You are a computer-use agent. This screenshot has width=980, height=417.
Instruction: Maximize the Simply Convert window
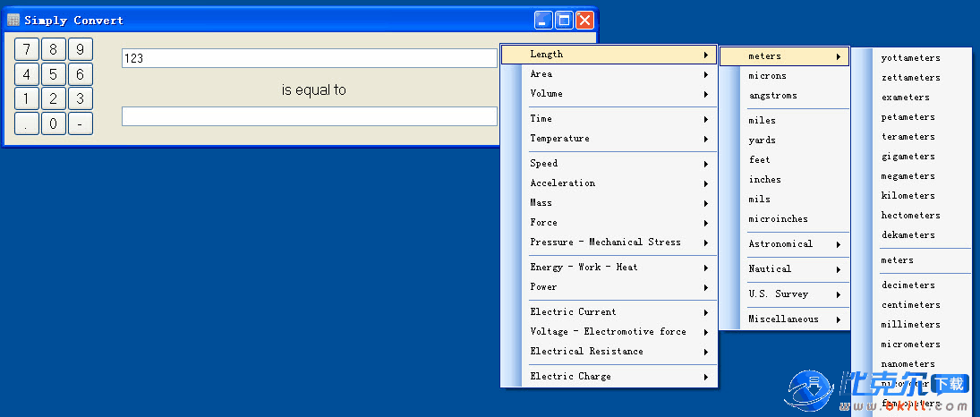(564, 20)
